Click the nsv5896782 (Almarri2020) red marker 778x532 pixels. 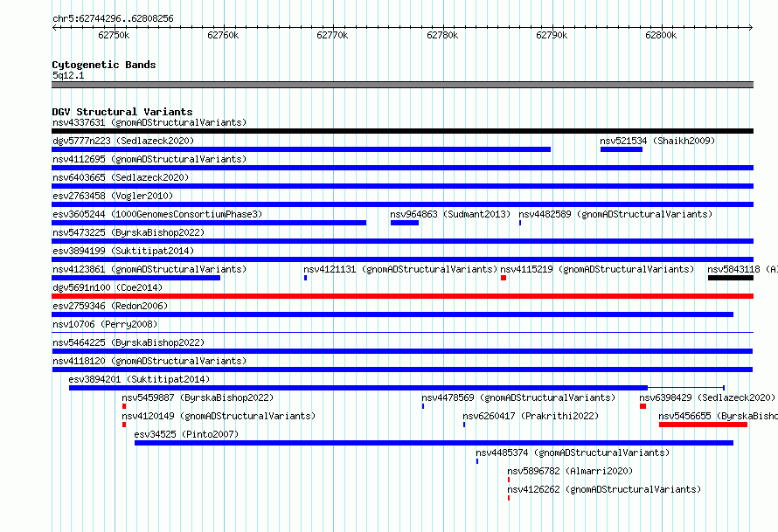click(509, 480)
